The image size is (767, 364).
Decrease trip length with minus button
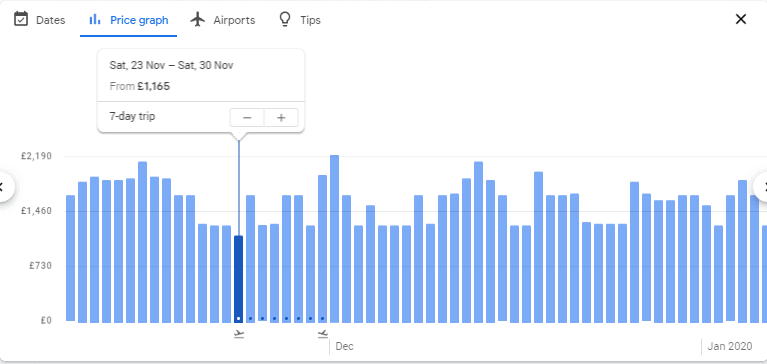pyautogui.click(x=247, y=118)
